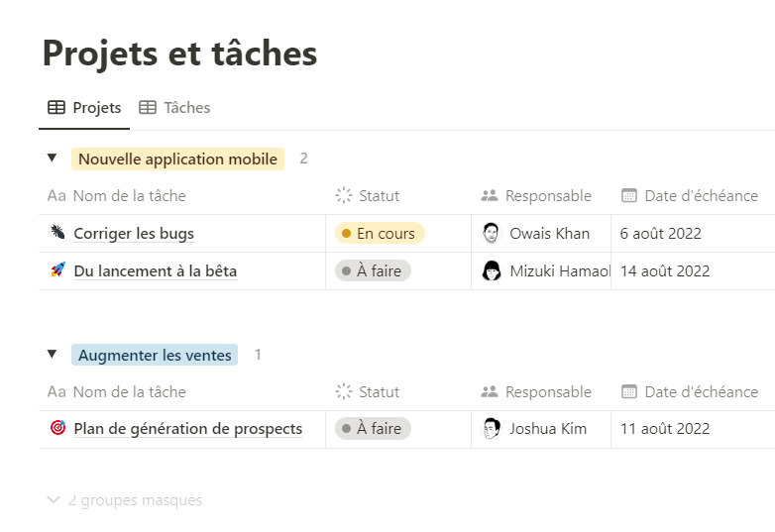Click Joshua Kim's avatar icon

(491, 428)
